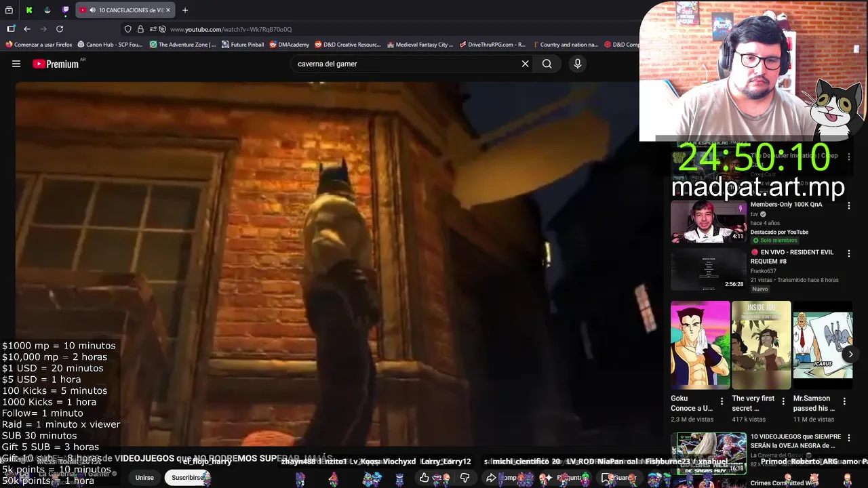Open options for 'OVEJA NEGRA' video
The height and width of the screenshot is (488, 868).
tap(849, 438)
